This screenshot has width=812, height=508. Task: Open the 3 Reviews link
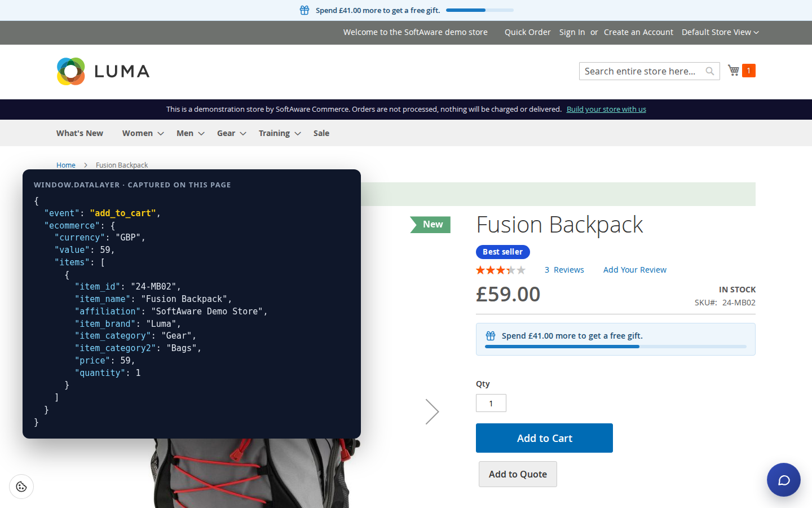(x=564, y=270)
